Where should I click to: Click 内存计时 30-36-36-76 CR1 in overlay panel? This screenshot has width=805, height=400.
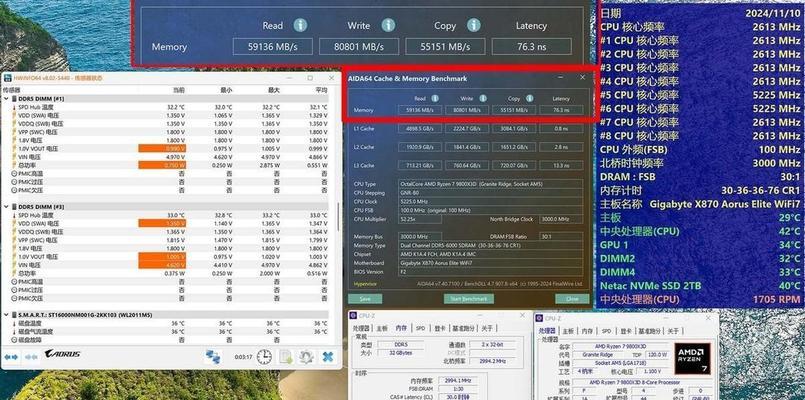[x=700, y=190]
